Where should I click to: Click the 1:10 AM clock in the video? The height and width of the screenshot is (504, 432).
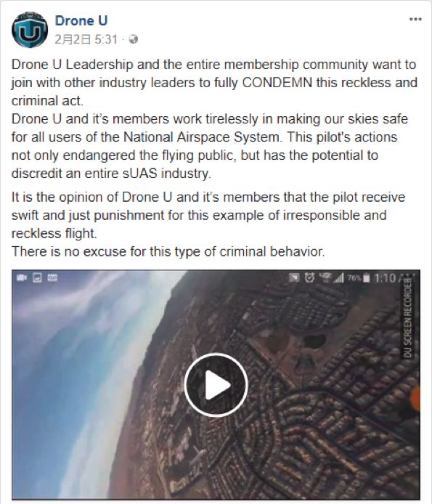pos(394,278)
